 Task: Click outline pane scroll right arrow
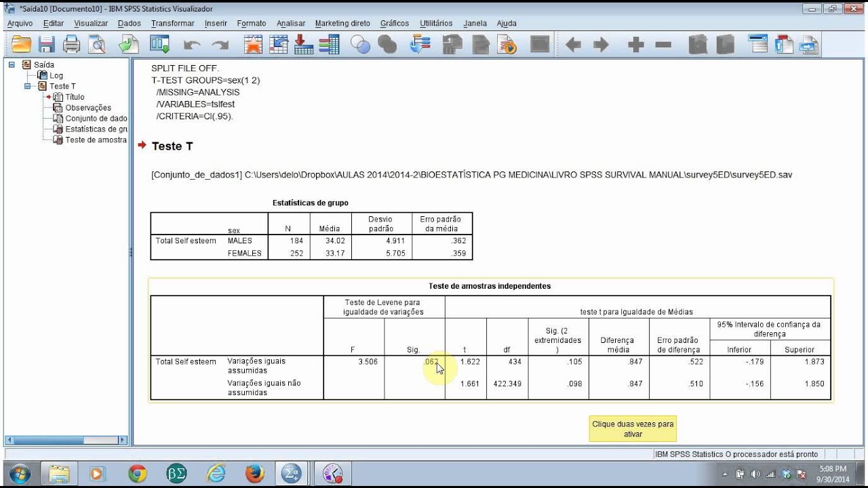(x=123, y=440)
